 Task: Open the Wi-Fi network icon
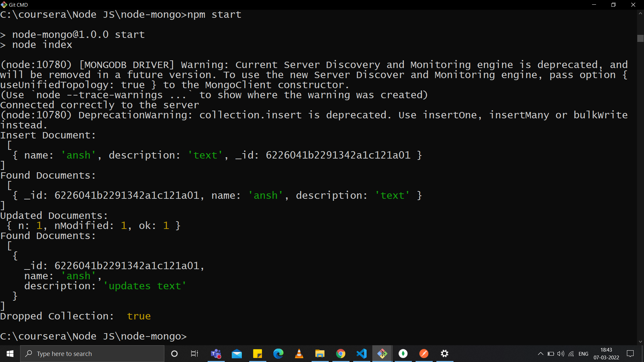click(571, 354)
